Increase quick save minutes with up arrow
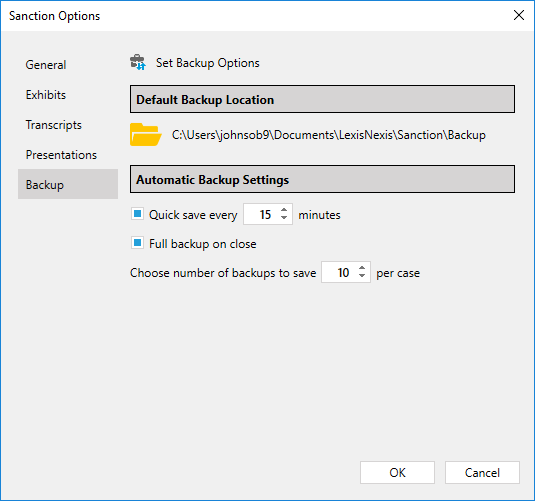This screenshot has height=501, width=535. (x=284, y=210)
